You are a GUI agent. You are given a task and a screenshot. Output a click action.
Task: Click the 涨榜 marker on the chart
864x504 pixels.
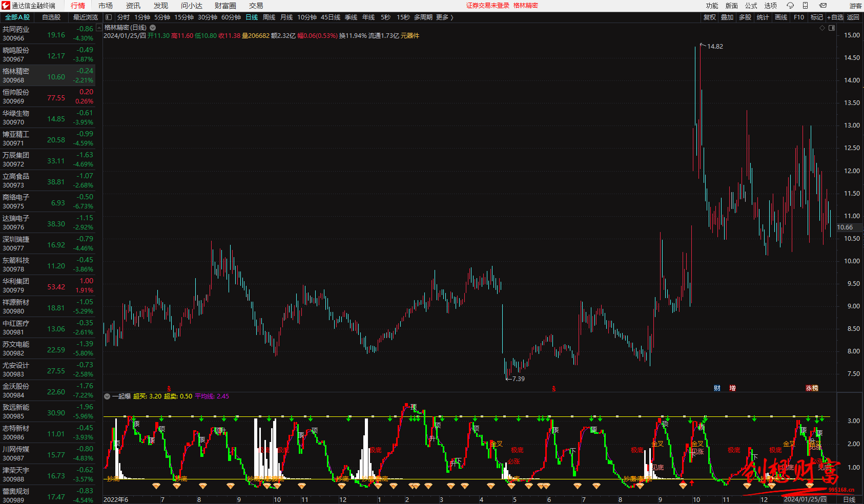tap(812, 388)
